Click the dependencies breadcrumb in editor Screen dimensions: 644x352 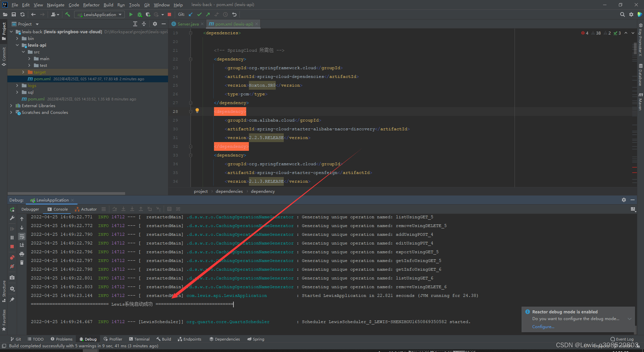click(x=229, y=191)
